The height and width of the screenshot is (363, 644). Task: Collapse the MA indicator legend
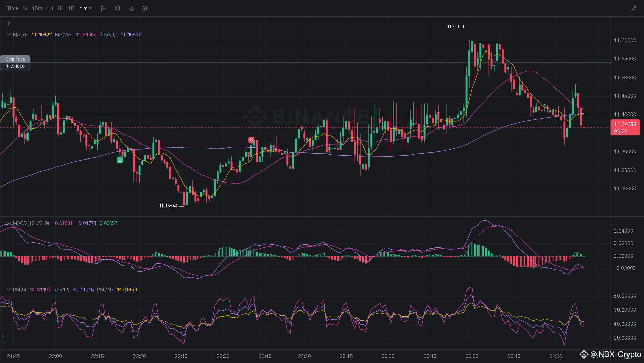click(x=9, y=34)
